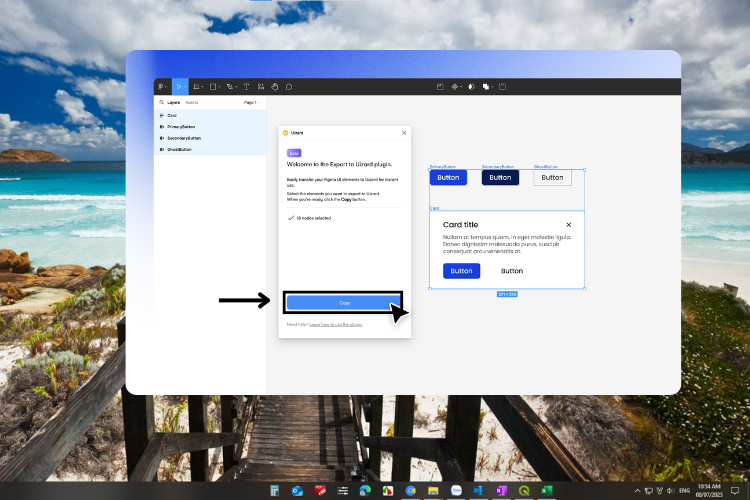Switch to the Assets tab
Viewport: 750px width, 500px height.
coord(191,102)
